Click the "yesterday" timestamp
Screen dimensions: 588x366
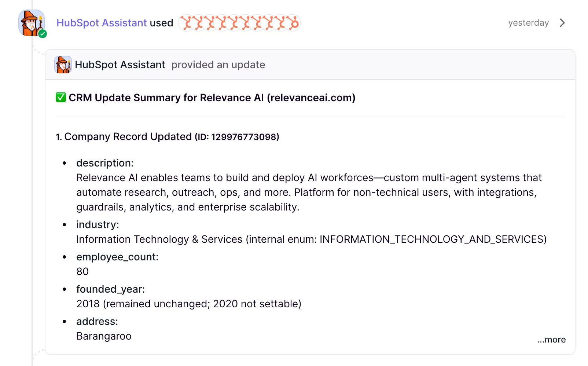point(528,23)
